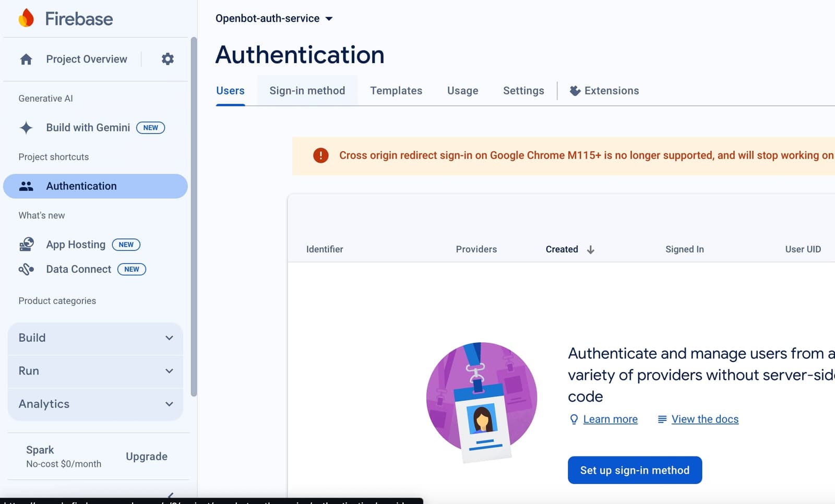Open the Templates tab
835x504 pixels.
[396, 91]
